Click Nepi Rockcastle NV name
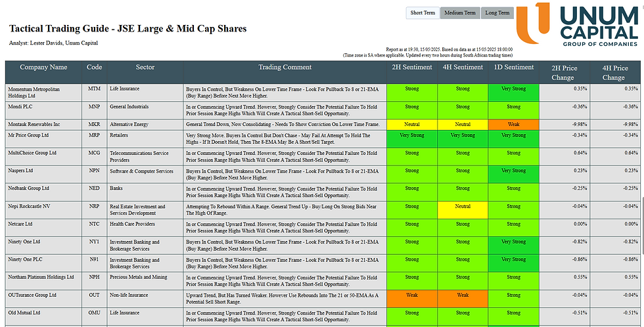 pos(29,206)
